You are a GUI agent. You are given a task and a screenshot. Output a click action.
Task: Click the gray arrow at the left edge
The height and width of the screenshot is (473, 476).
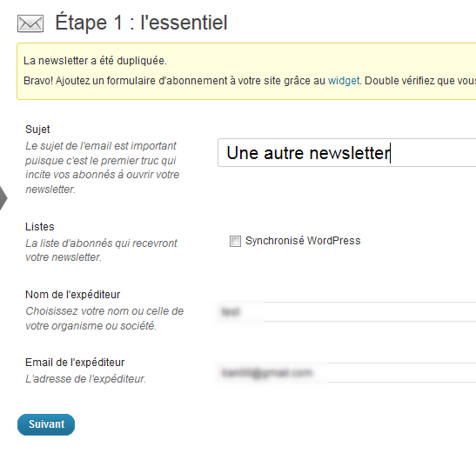pos(3,198)
